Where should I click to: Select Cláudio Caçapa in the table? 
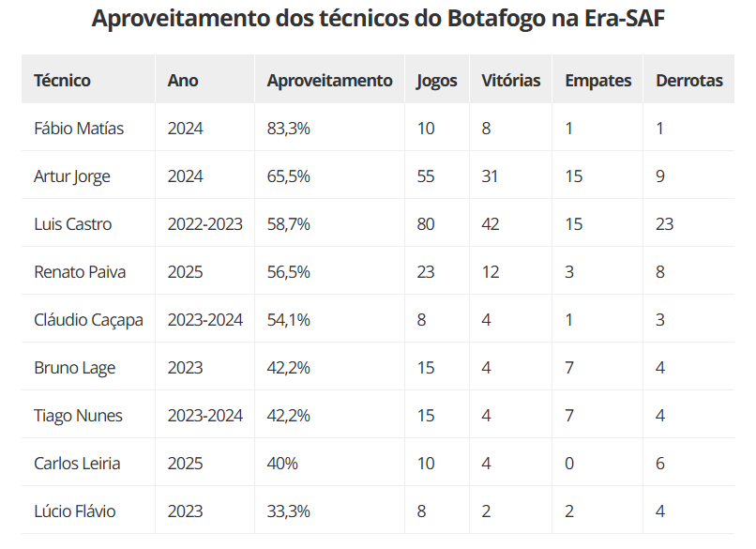point(88,320)
